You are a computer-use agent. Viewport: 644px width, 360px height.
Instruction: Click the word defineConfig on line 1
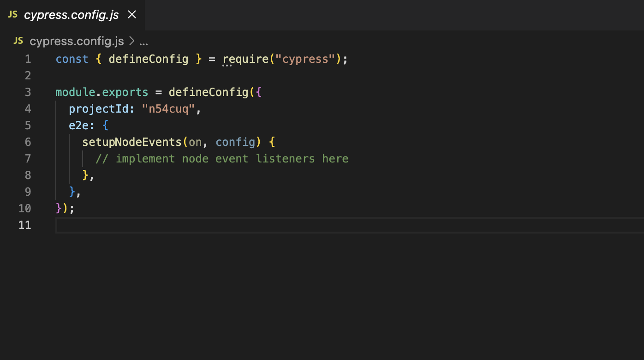[149, 59]
